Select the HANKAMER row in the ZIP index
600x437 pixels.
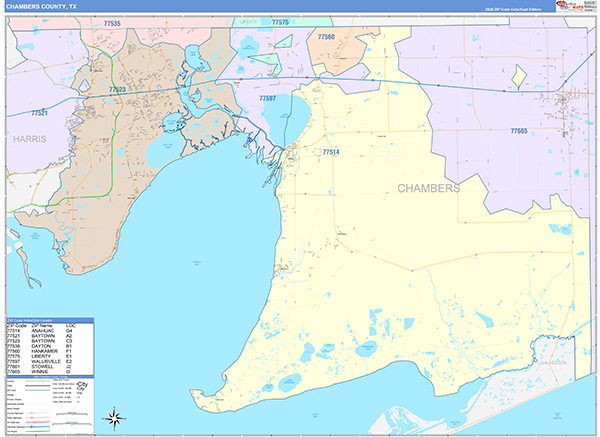[x=50, y=351]
